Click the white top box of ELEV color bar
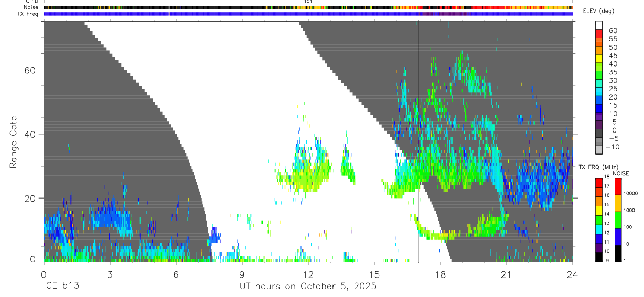The image size is (644, 297). click(599, 25)
